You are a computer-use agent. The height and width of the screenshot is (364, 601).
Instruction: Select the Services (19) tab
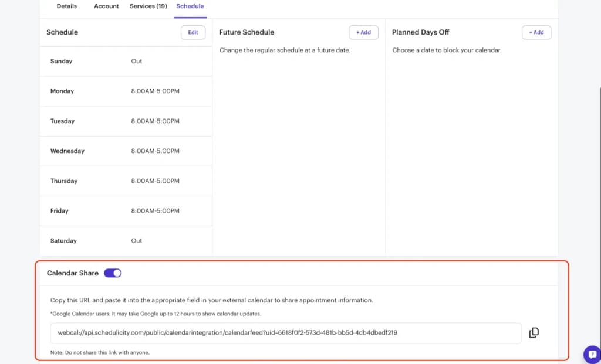coord(148,6)
